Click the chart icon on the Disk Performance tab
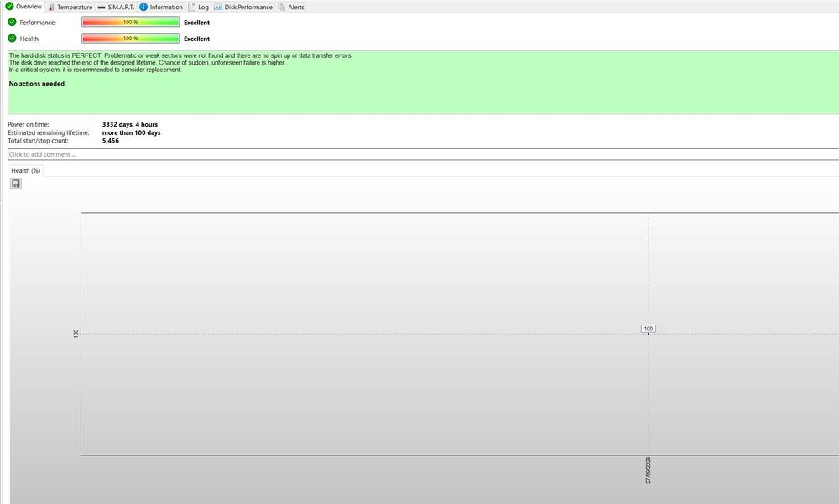This screenshot has width=839, height=504. pos(218,7)
